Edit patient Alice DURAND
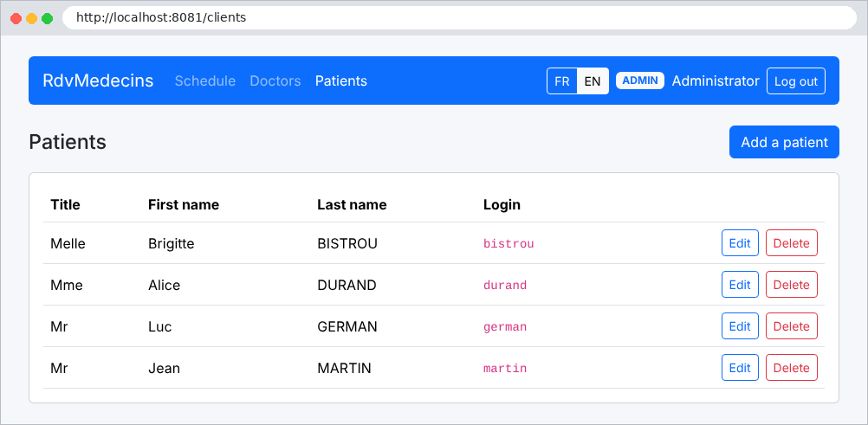The height and width of the screenshot is (425, 868). click(740, 285)
